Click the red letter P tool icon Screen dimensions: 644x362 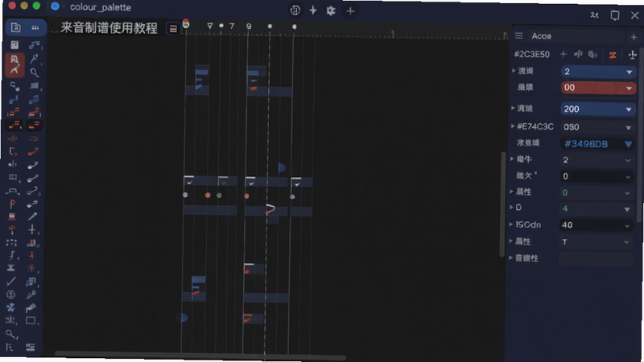tap(12, 204)
